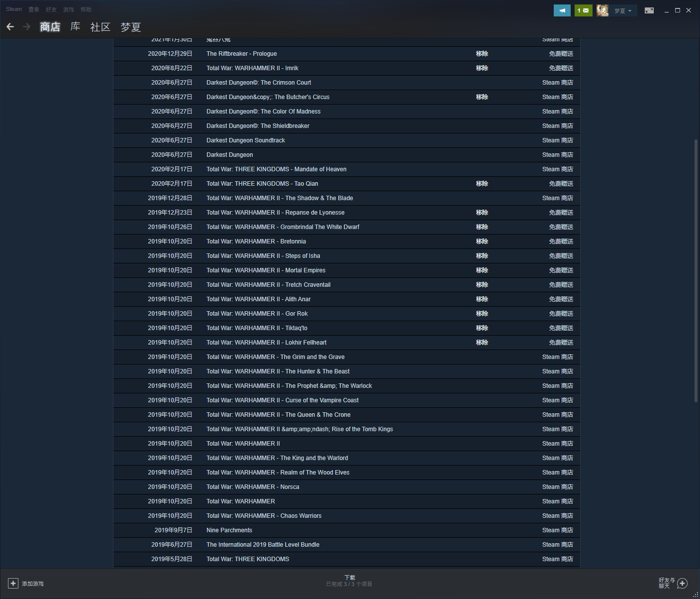The image size is (700, 599).
Task: Click 移除 for Grombrindal The White Dwarf
Action: point(482,227)
